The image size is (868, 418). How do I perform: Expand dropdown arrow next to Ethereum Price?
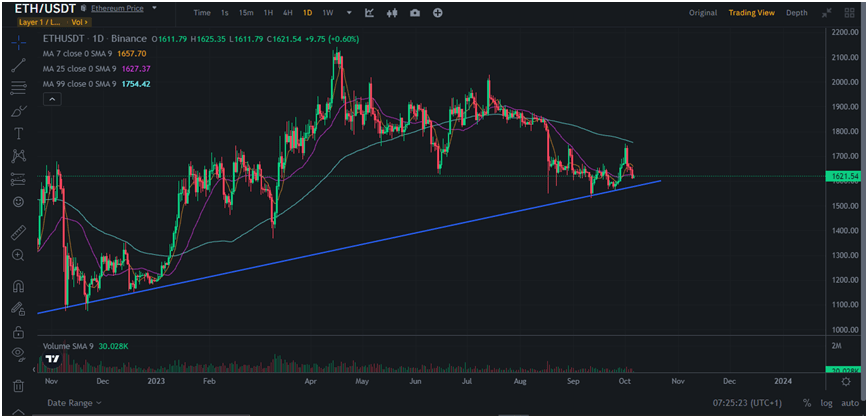pos(154,8)
